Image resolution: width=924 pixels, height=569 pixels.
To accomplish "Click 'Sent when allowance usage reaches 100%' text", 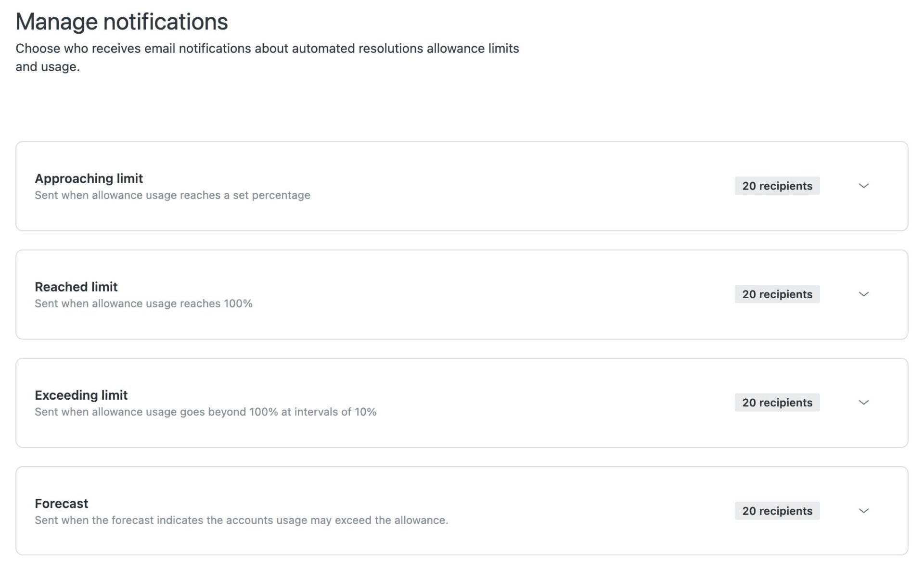I will click(143, 303).
